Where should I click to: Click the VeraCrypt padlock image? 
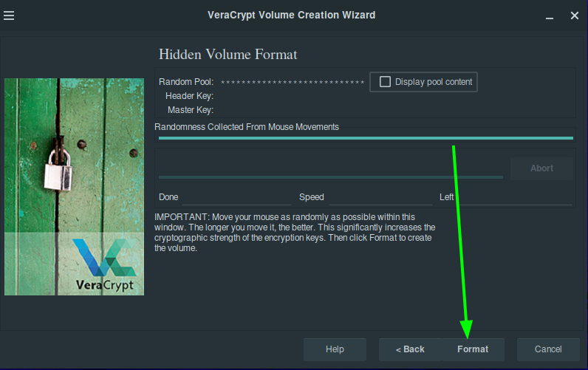pos(75,187)
